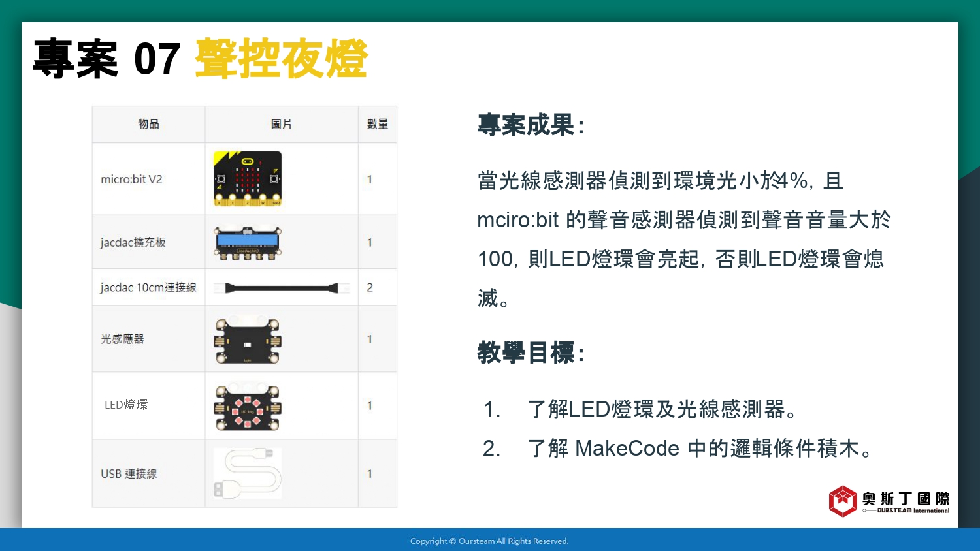
Task: Click the Copyright Oursteam footer text
Action: tap(489, 541)
